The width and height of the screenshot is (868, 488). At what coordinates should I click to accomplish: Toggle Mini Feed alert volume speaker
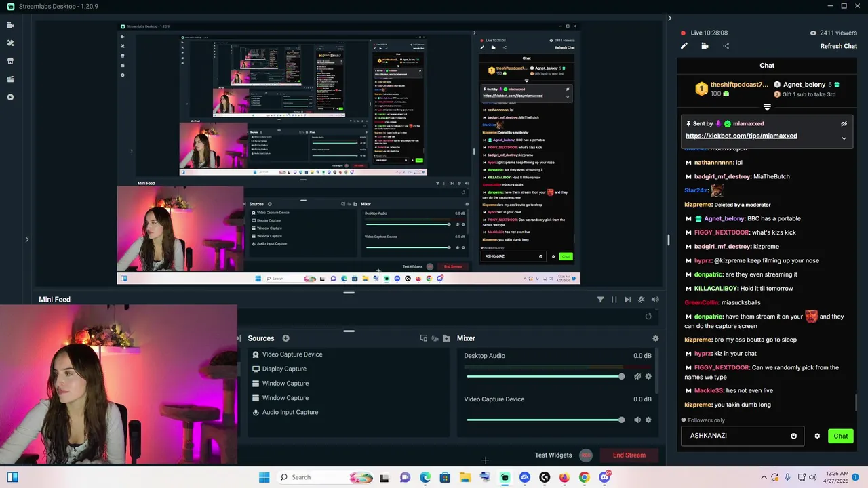point(654,299)
